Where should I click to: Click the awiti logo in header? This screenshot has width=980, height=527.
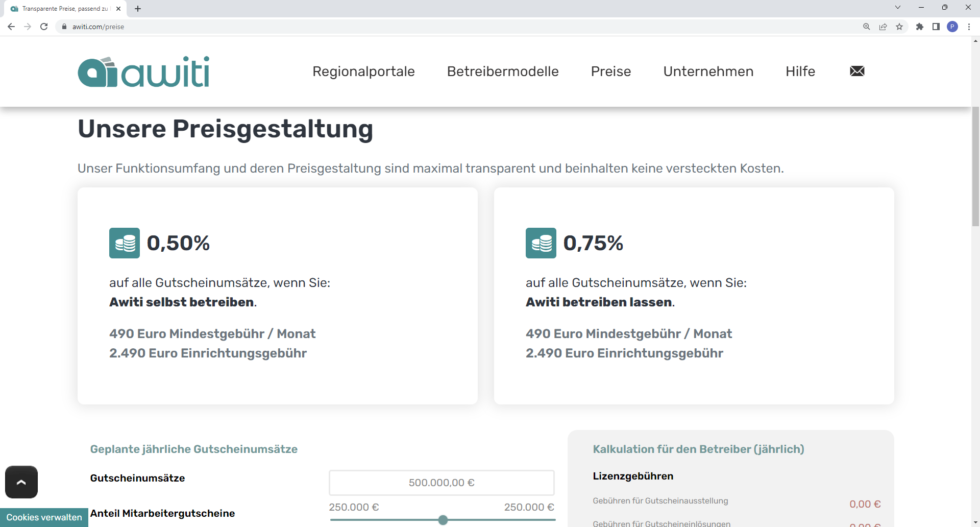143,71
